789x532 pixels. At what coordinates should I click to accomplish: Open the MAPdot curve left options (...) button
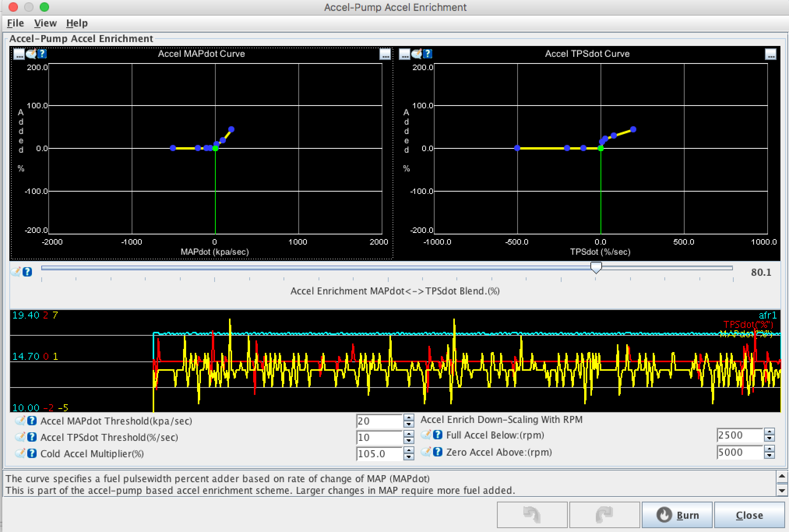click(x=19, y=54)
